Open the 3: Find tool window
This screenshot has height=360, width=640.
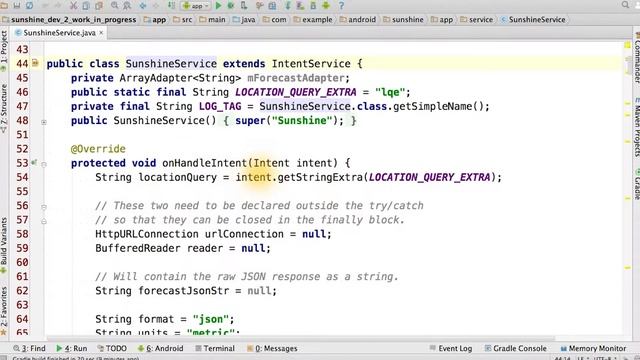click(29, 348)
